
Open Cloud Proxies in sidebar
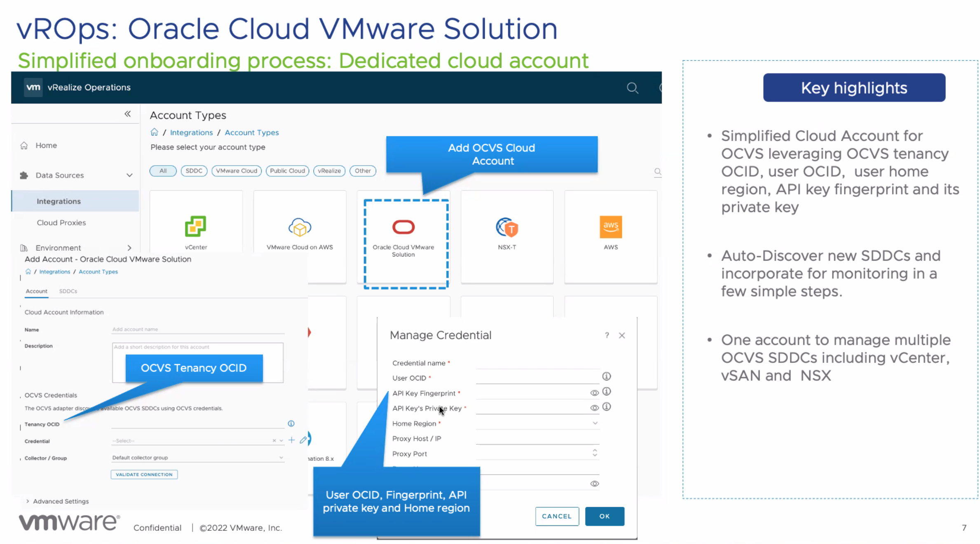click(61, 222)
